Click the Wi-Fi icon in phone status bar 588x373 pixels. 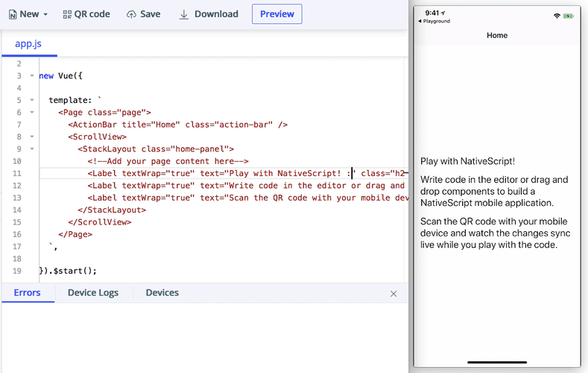(x=556, y=15)
